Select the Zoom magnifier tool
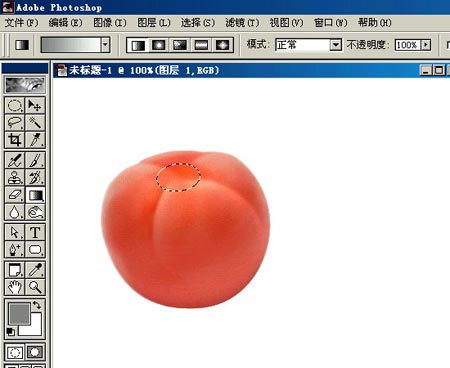Viewport: 450px width, 368px height. point(35,287)
